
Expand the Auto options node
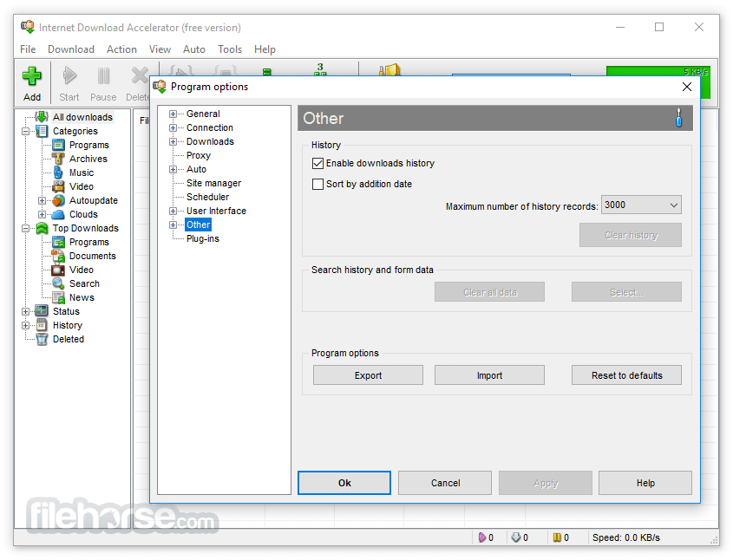(x=173, y=169)
